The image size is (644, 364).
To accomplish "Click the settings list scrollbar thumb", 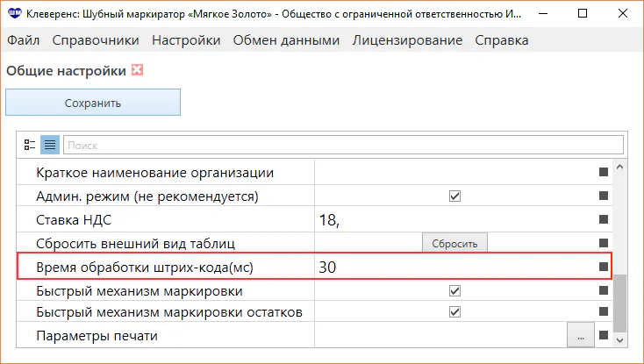I will point(620,301).
